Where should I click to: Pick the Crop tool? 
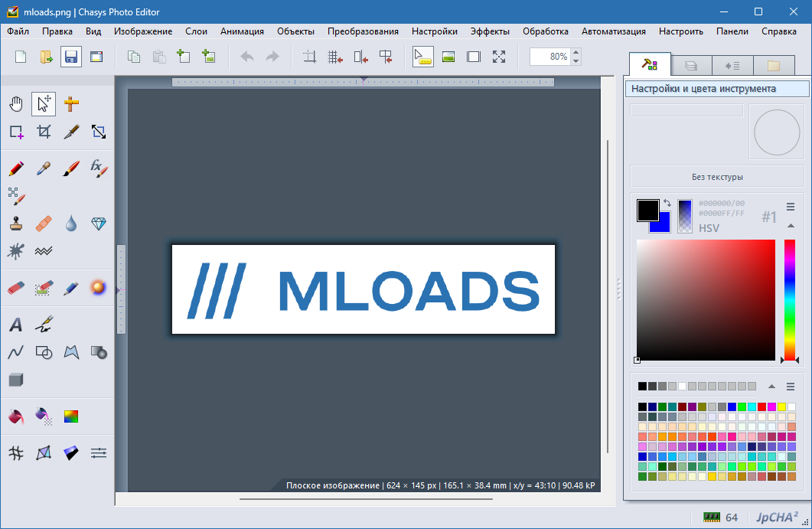point(44,132)
